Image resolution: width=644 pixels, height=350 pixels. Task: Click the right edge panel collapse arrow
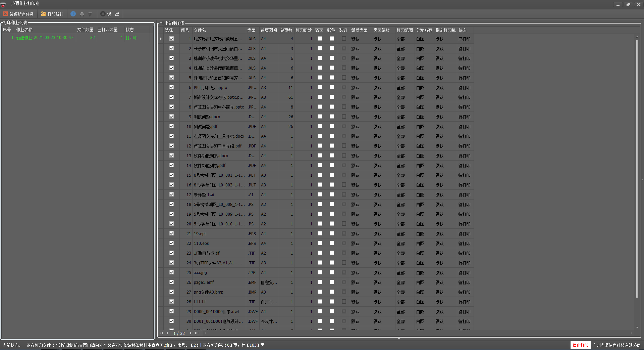tap(642, 180)
